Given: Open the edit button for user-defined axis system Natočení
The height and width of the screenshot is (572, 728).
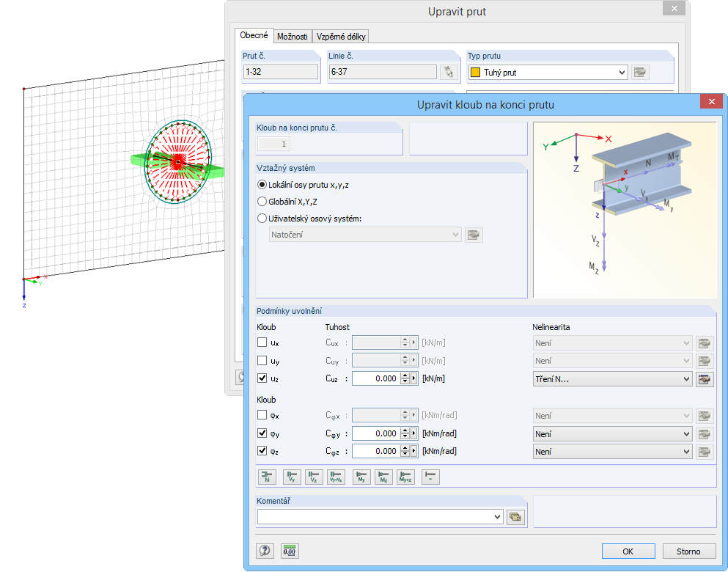Looking at the screenshot, I should tap(474, 235).
